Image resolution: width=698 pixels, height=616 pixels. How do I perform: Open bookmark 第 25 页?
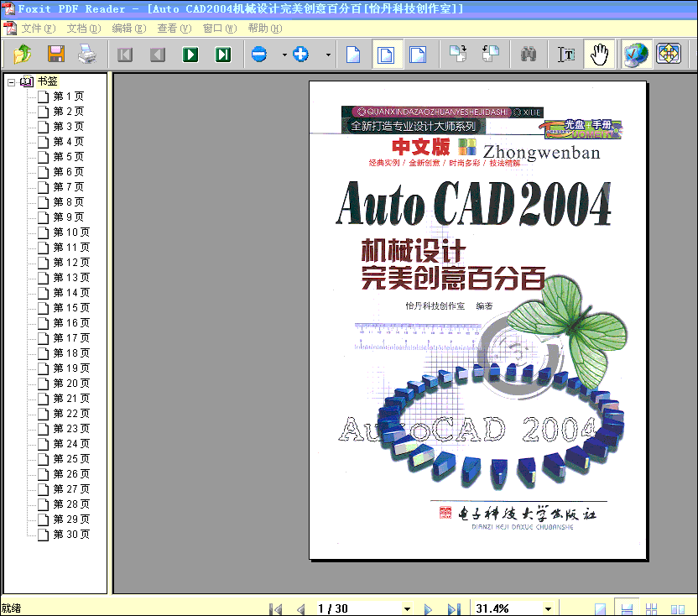click(x=71, y=459)
